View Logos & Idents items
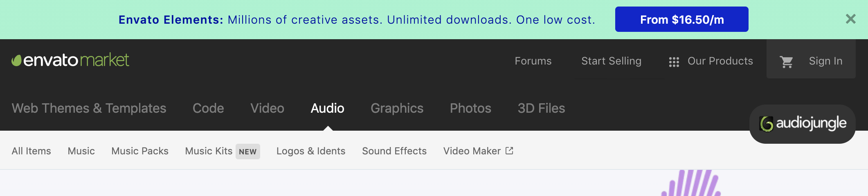Screen dimensions: 868x196 (310, 151)
